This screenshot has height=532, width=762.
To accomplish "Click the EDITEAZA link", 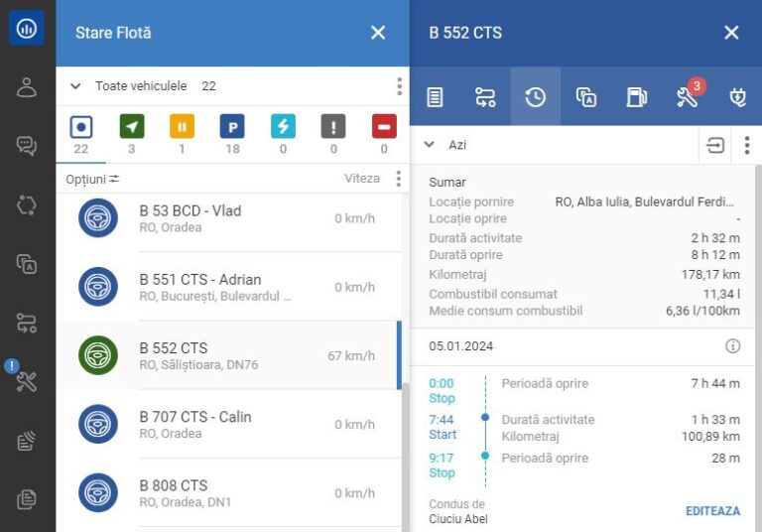I will (x=712, y=511).
